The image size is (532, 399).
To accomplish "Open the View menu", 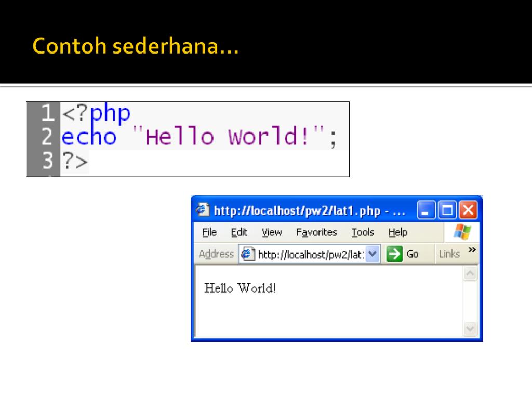I will point(271,232).
